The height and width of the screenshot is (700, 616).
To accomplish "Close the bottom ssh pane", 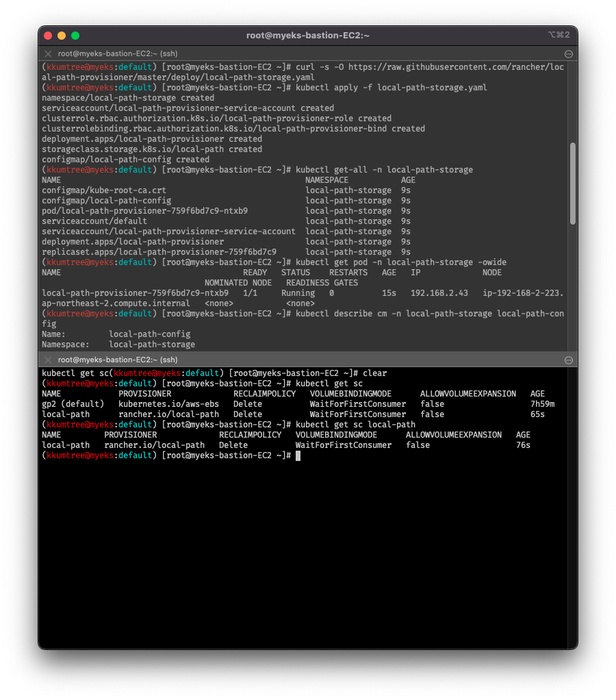I will (48, 360).
